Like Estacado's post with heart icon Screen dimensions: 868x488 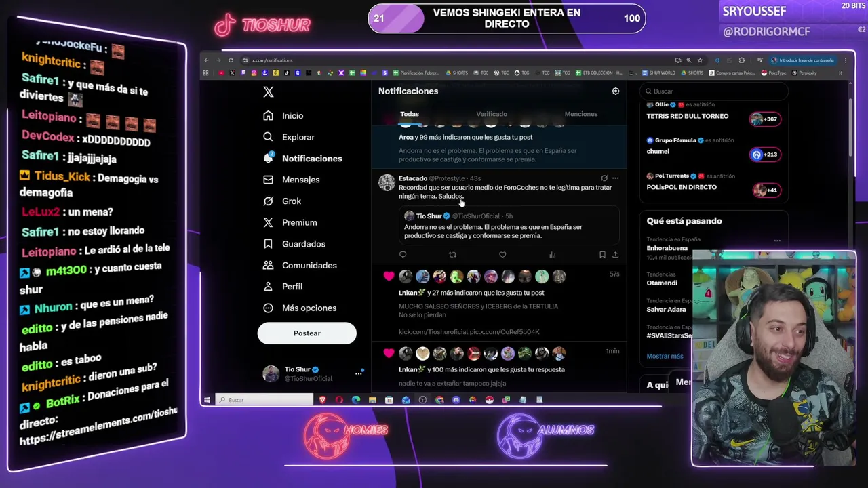(502, 255)
